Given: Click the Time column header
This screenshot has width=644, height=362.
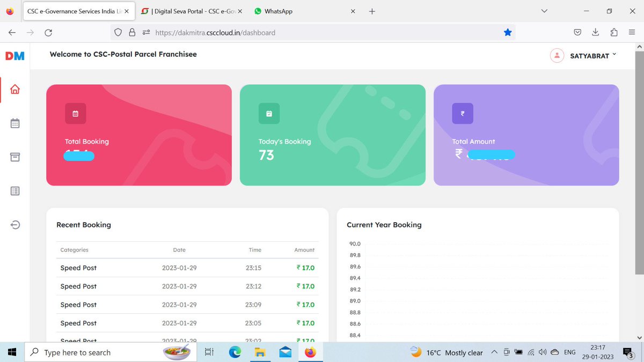Looking at the screenshot, I should pos(255,250).
